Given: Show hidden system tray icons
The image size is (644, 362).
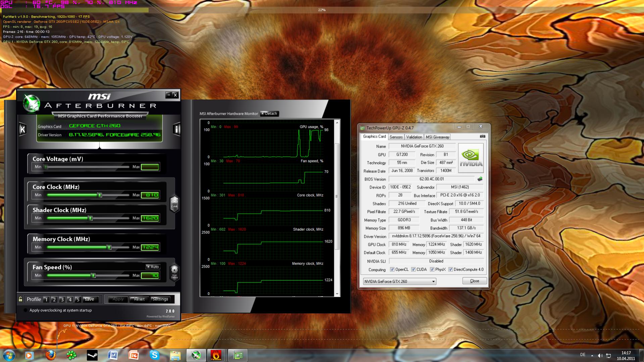Looking at the screenshot, I should click(x=592, y=356).
